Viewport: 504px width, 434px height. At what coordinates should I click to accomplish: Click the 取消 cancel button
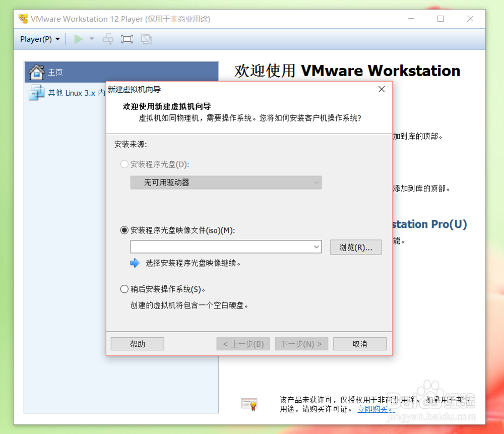(x=360, y=344)
